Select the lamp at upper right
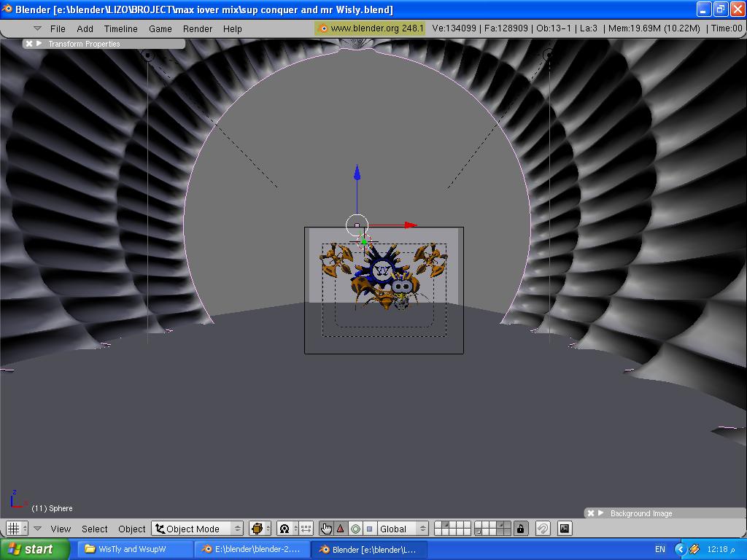 click(x=549, y=55)
